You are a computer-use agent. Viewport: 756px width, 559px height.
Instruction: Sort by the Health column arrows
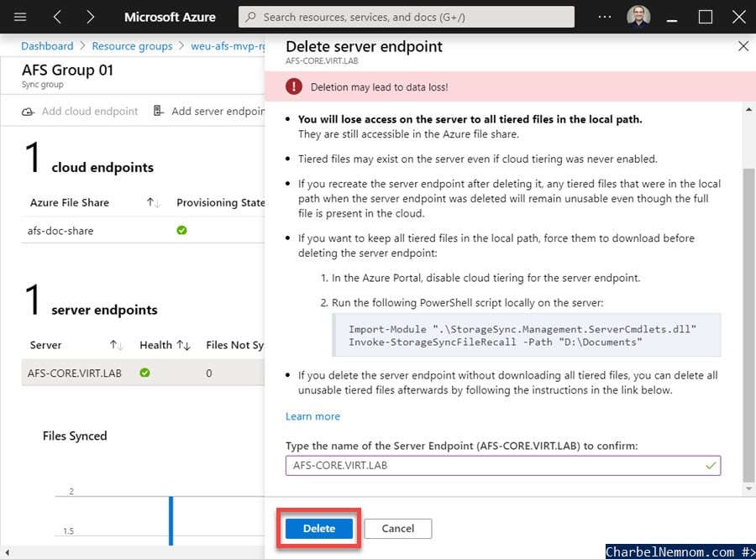coord(183,345)
